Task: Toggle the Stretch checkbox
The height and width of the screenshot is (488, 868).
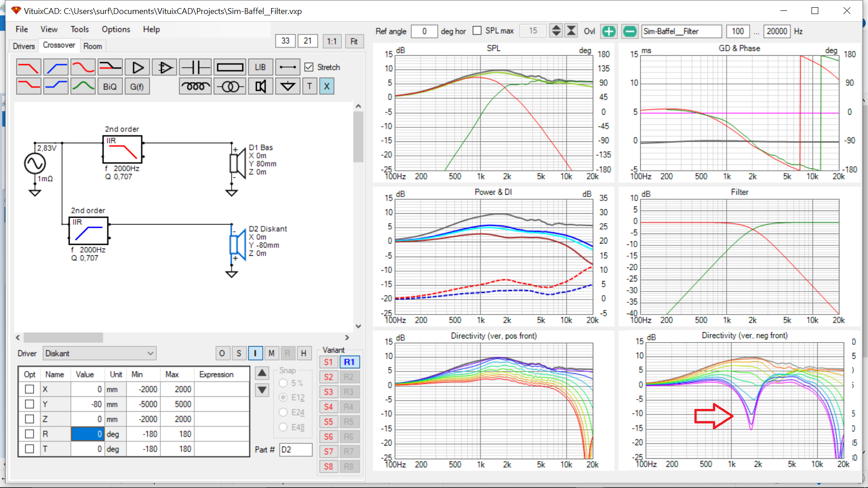Action: 309,67
